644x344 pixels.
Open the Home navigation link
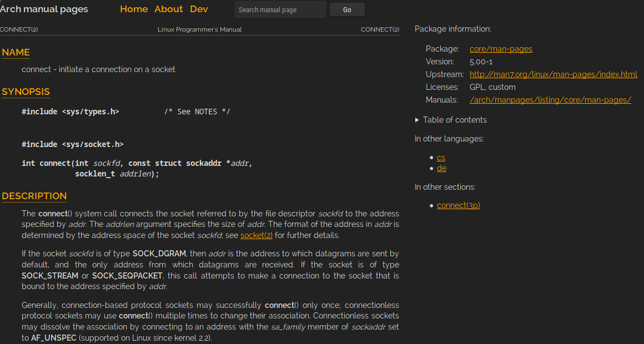coord(134,9)
